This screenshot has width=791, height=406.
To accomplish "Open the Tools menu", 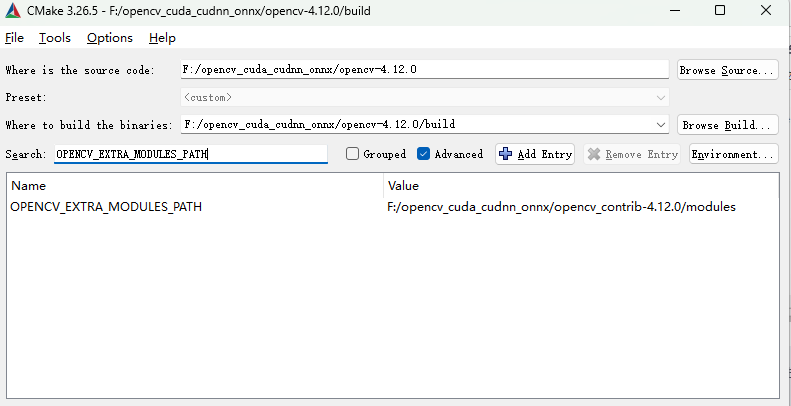I will [55, 38].
